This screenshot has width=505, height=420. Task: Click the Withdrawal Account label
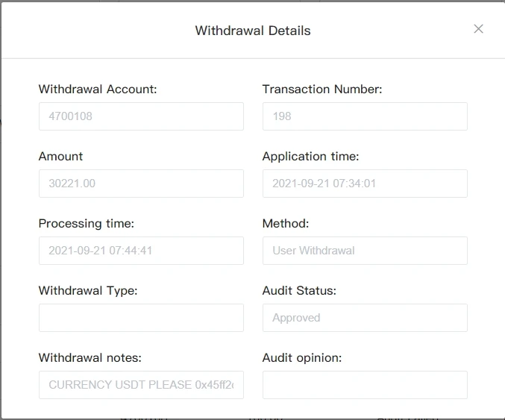coord(98,90)
